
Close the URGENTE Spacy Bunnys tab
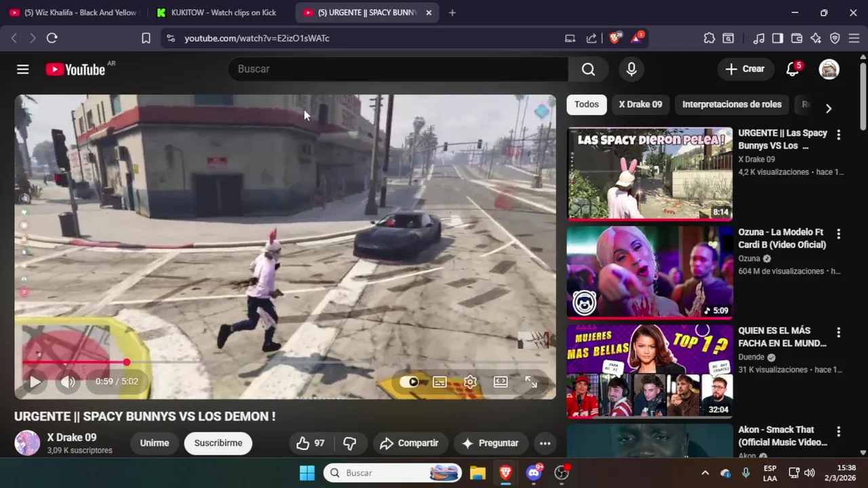[x=429, y=12]
